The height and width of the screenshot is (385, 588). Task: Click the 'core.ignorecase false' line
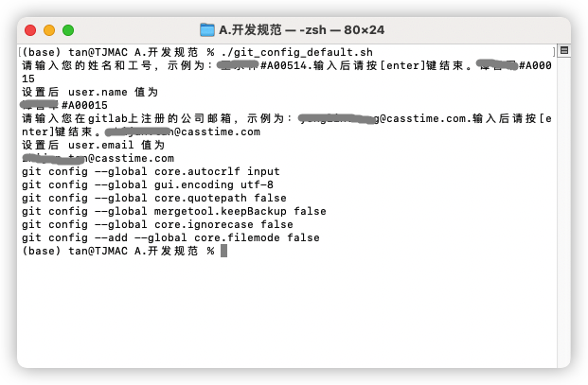[157, 224]
